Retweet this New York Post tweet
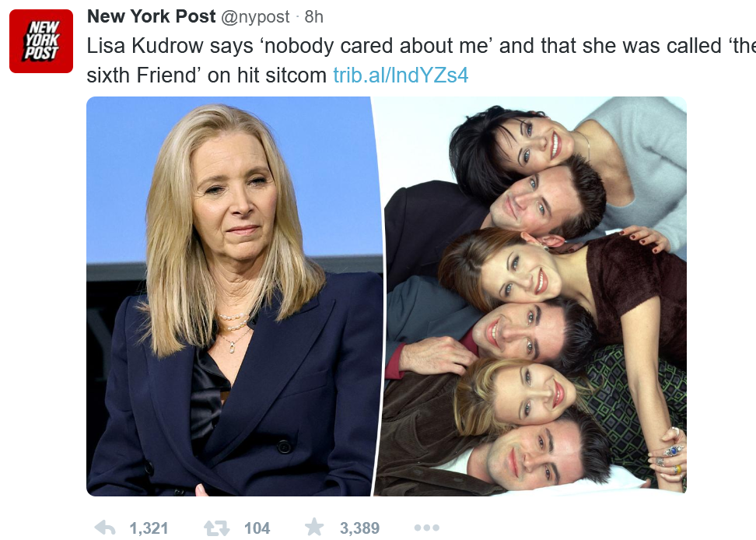 pos(216,528)
